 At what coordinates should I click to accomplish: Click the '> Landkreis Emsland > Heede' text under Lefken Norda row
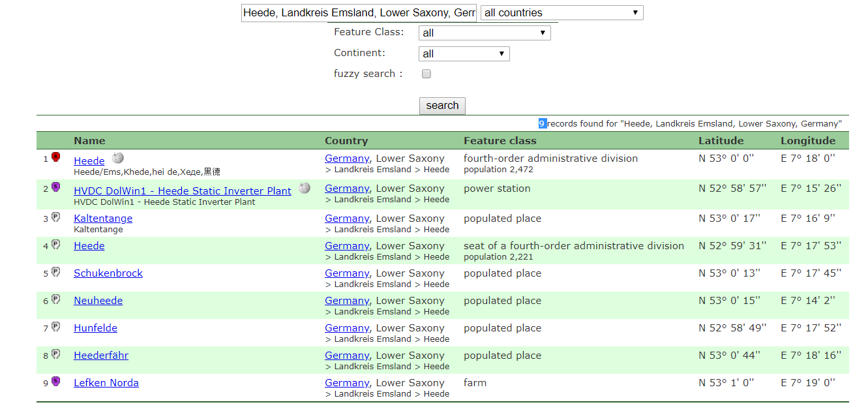point(387,394)
